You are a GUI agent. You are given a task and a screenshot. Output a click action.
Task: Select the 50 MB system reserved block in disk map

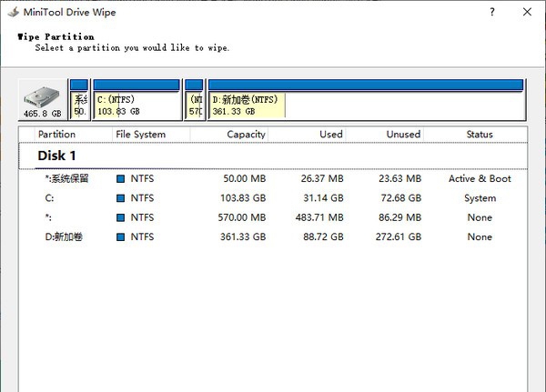(79, 100)
